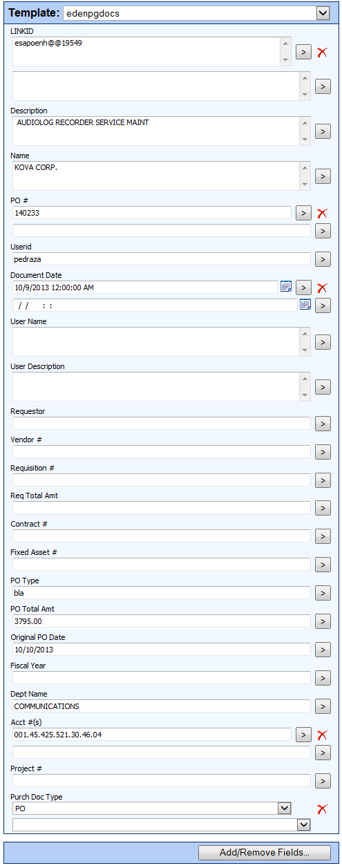Viewport: 342px width, 868px height.
Task: Open calendar picker for empty date row
Action: click(x=305, y=305)
